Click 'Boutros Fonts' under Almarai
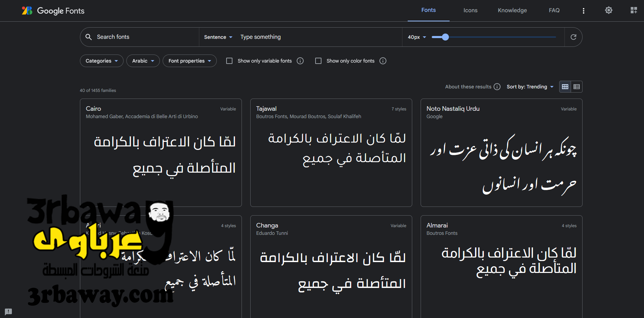Viewport: 644px width, 318px height. tap(442, 233)
